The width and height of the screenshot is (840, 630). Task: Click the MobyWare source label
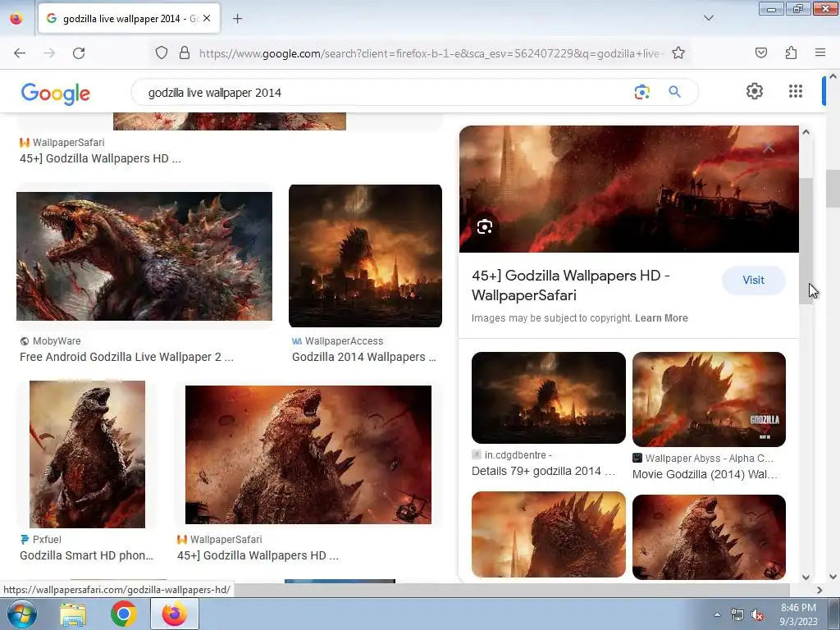click(57, 341)
